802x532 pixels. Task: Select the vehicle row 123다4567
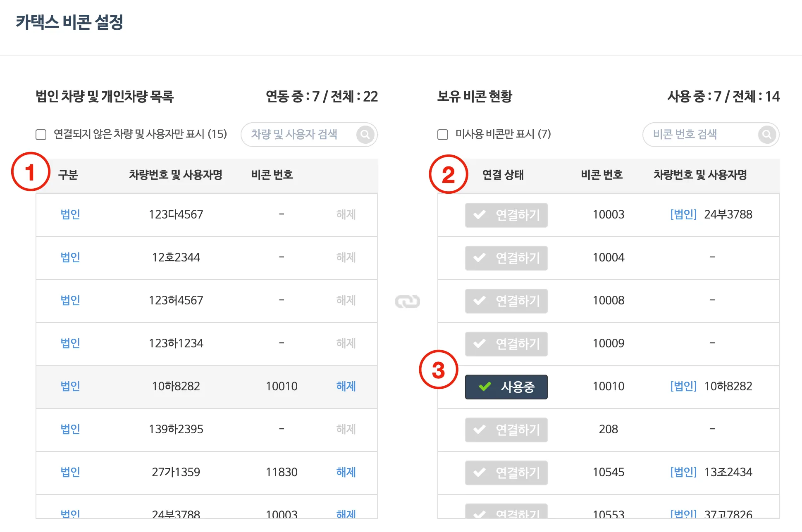click(176, 215)
